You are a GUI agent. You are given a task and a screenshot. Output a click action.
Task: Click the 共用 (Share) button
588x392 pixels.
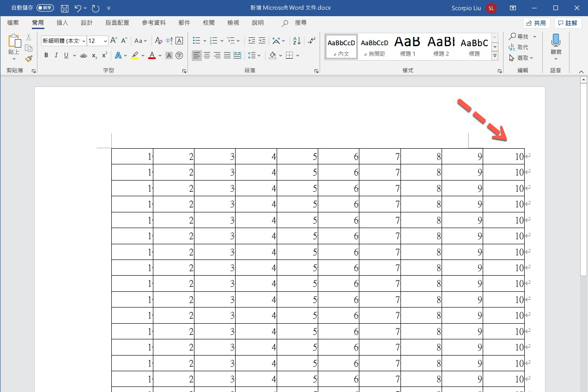click(536, 23)
